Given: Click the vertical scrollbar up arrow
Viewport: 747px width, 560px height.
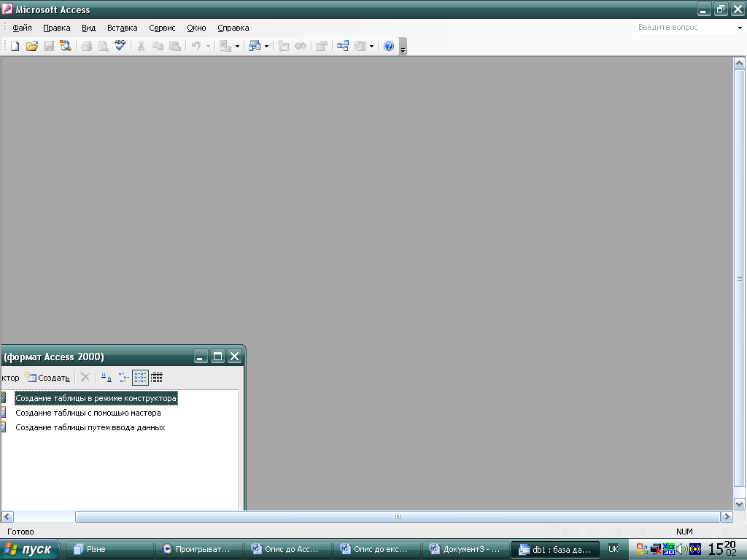Looking at the screenshot, I should coord(740,63).
